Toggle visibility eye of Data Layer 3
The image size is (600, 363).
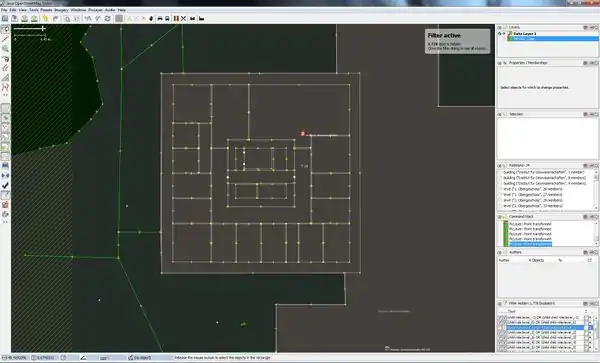[x=499, y=34]
